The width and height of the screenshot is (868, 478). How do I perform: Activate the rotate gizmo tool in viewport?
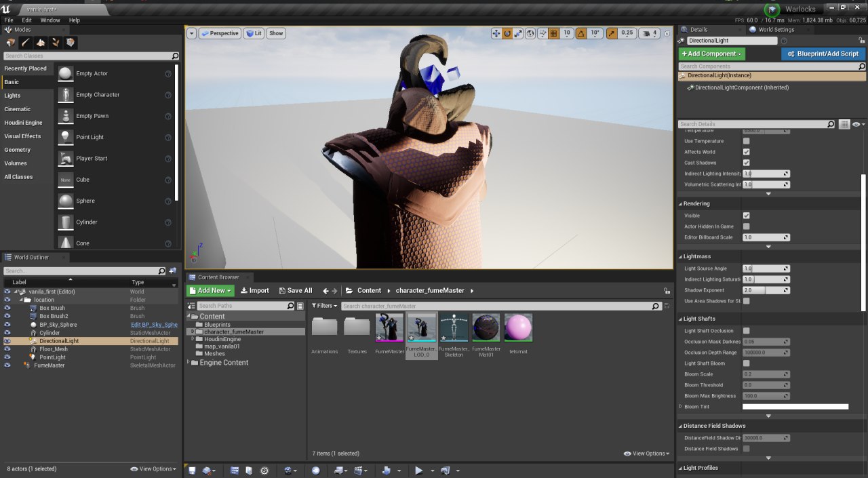tap(507, 33)
